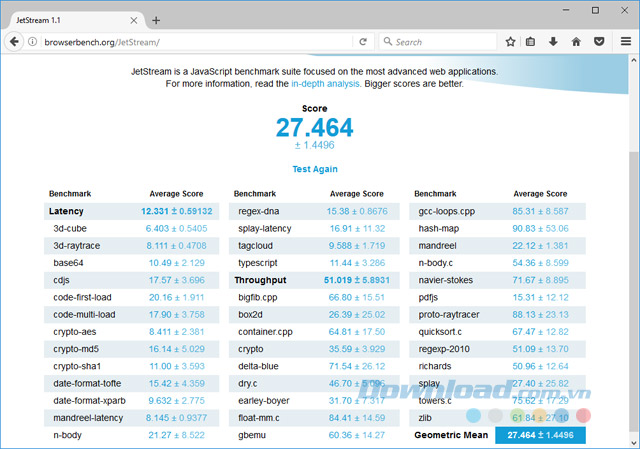Go back using the browser back arrow
640x449 pixels.
point(14,42)
